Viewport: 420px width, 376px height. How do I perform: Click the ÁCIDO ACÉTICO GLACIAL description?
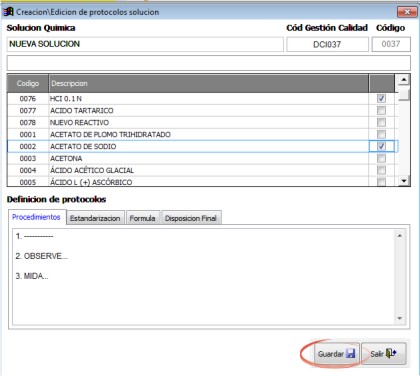click(x=92, y=171)
